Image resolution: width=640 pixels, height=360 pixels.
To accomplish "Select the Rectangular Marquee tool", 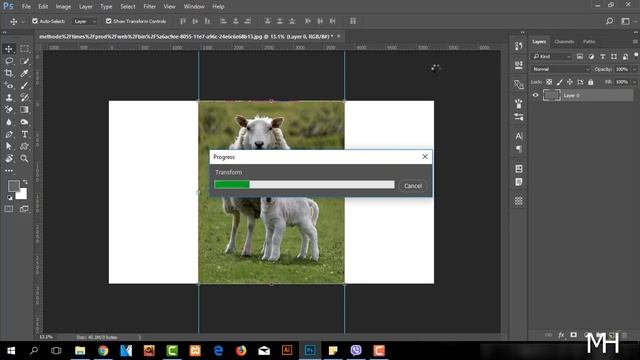I will tap(24, 49).
